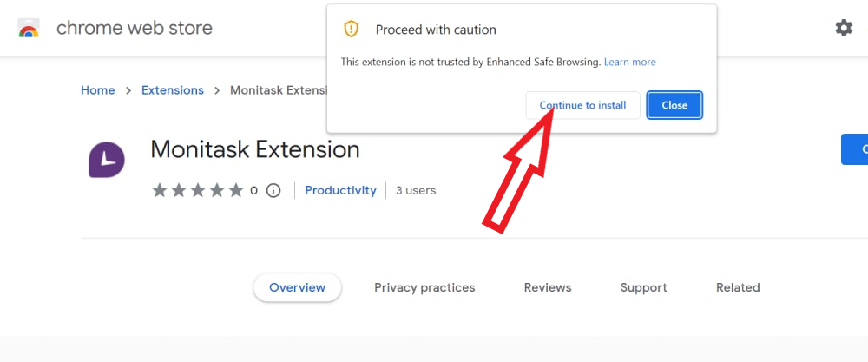
Task: Open the settings gear icon
Action: click(x=844, y=28)
